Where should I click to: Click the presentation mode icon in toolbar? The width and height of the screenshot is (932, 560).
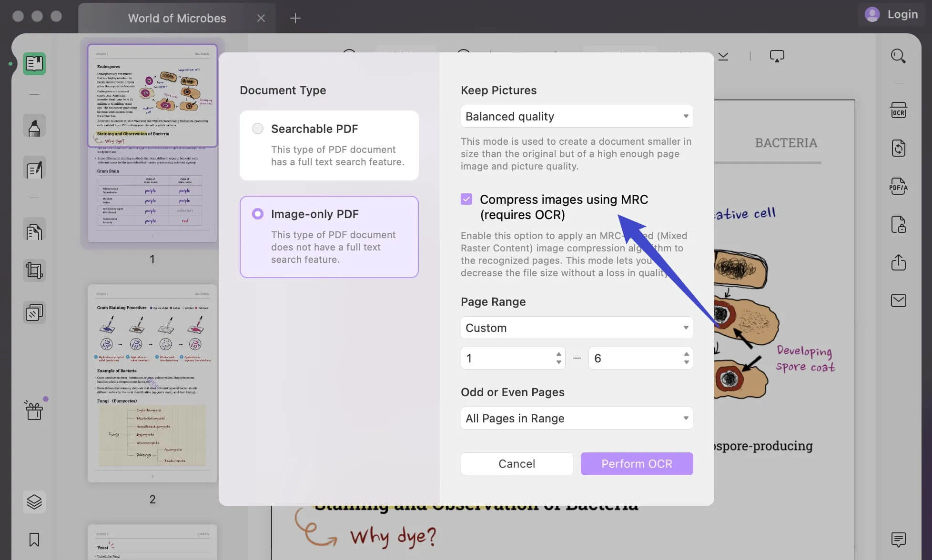pyautogui.click(x=776, y=55)
